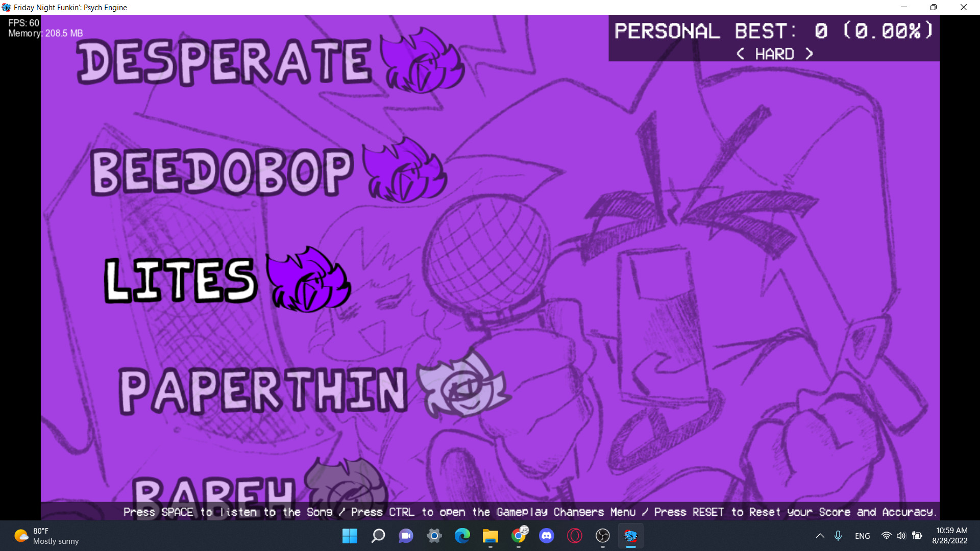
Task: Switch to next difficulty with right arrow
Action: (809, 54)
